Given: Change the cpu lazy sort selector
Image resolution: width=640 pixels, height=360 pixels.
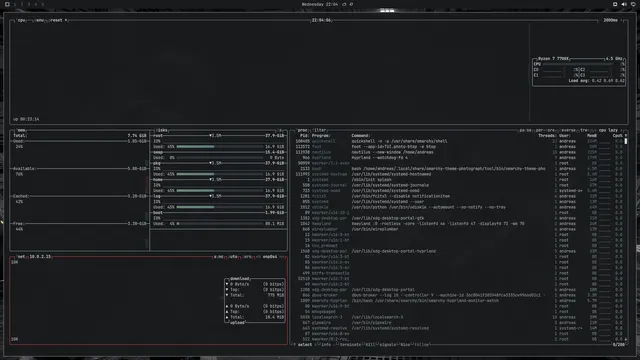Looking at the screenshot, I should point(608,130).
